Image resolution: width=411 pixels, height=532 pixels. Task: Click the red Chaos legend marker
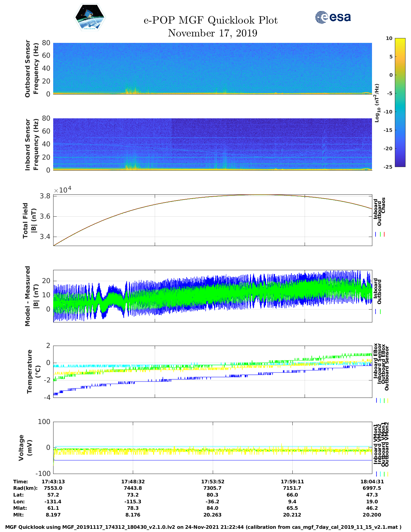[x=384, y=234]
